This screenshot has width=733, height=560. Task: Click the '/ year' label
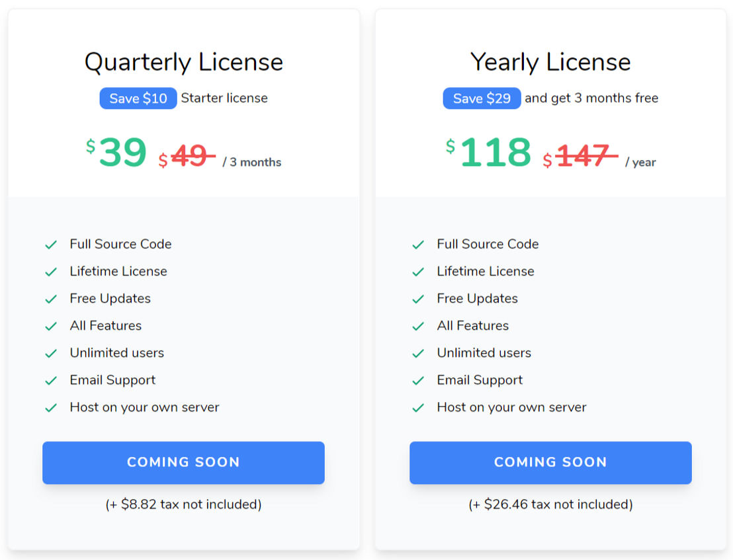click(640, 163)
